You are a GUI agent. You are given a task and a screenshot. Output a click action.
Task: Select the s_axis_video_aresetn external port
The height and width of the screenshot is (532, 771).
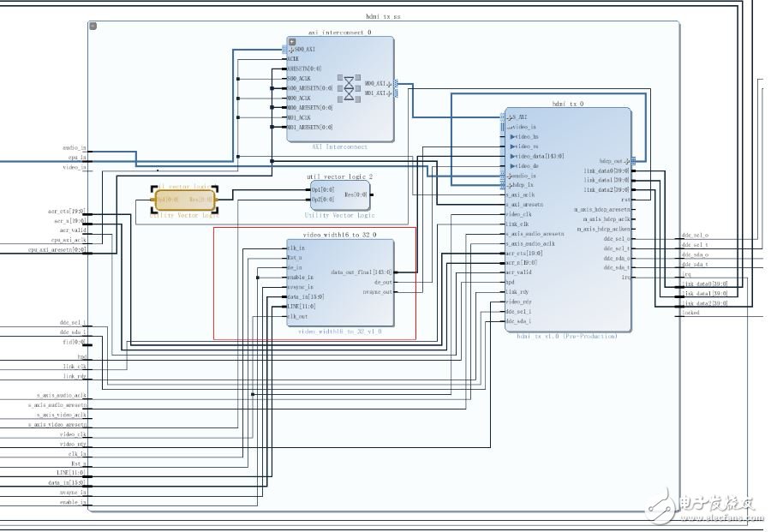pyautogui.click(x=57, y=424)
